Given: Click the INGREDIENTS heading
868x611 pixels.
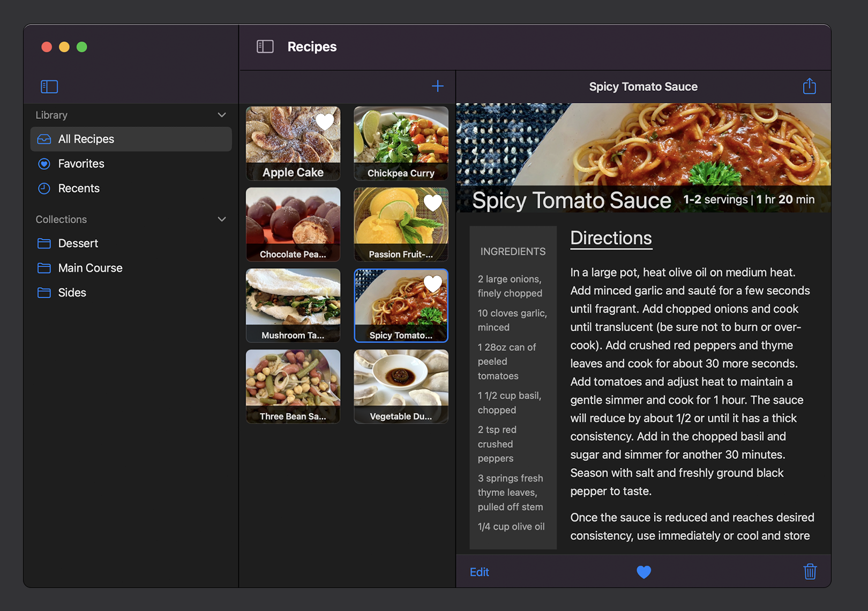Looking at the screenshot, I should pos(513,251).
